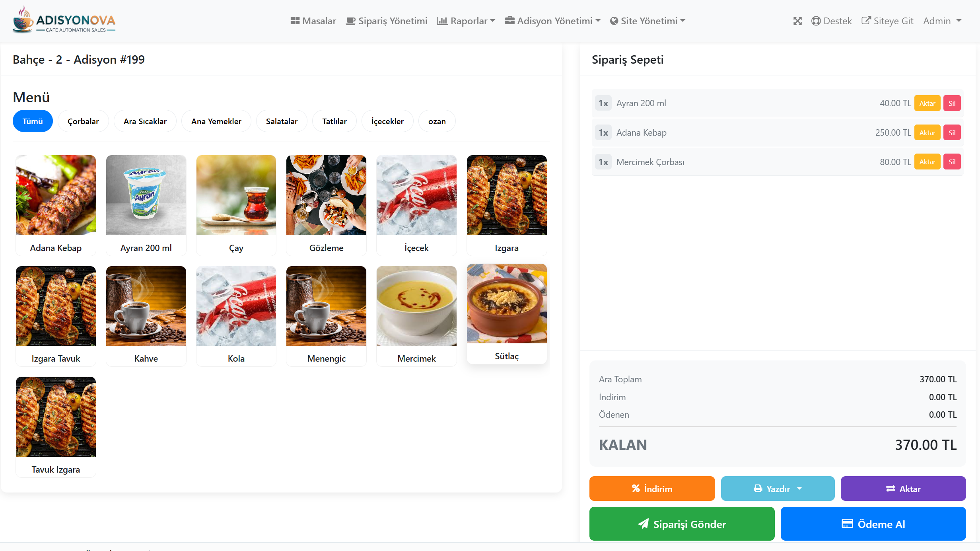This screenshot has height=551, width=980.
Task: Open the Yazdır print dropdown
Action: point(778,489)
